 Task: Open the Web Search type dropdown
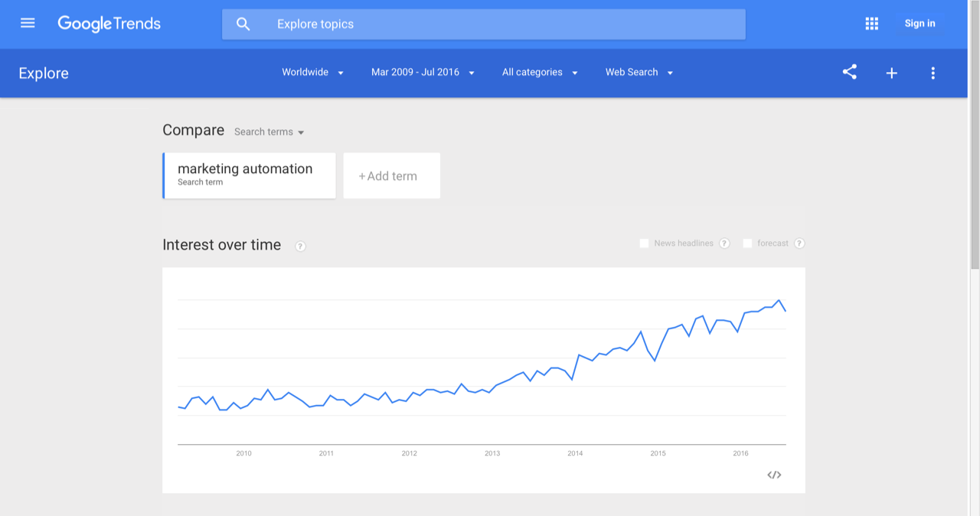(x=639, y=72)
